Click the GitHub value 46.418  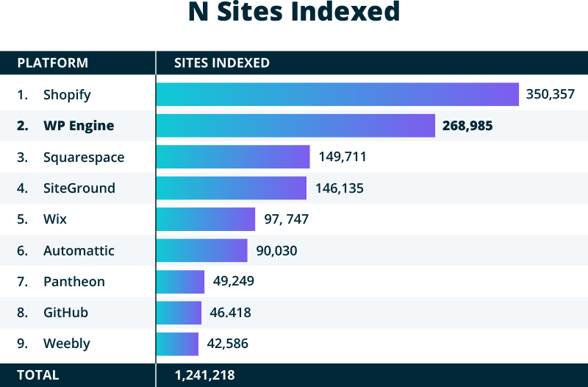tap(230, 312)
